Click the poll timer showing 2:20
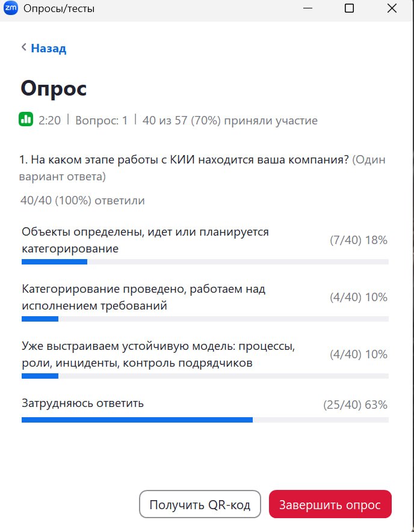The width and height of the screenshot is (414, 532). (49, 120)
